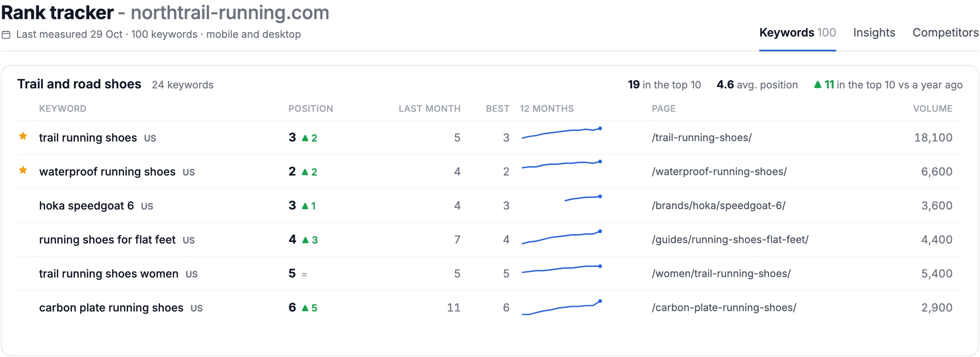Click green up arrow in waterproof running shoes row
980x357 pixels.
[305, 172]
